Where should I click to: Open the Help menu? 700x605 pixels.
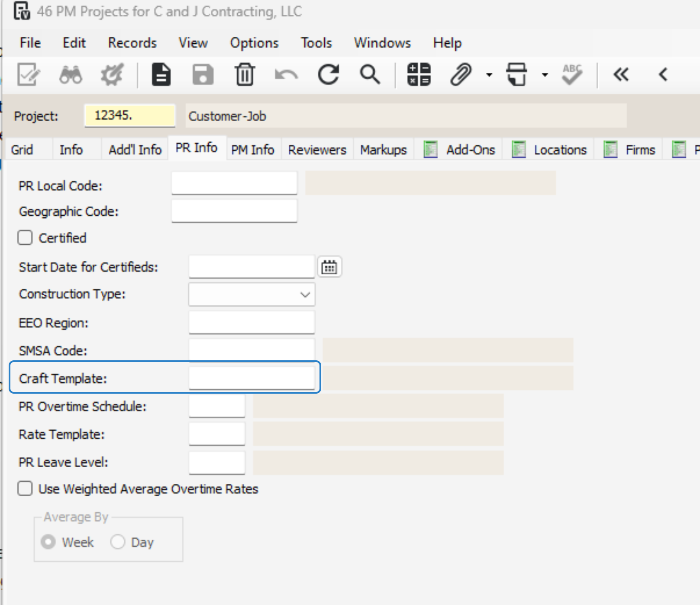(x=447, y=43)
